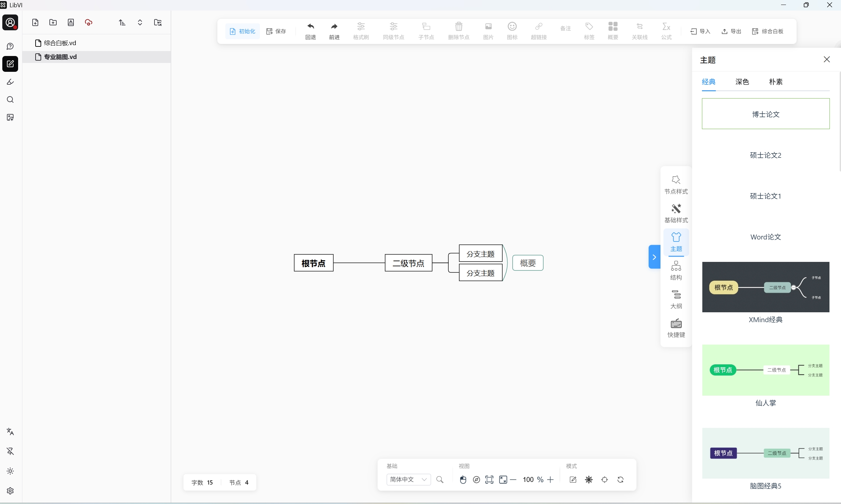Add a 超链接 hyperlink

tap(539, 31)
